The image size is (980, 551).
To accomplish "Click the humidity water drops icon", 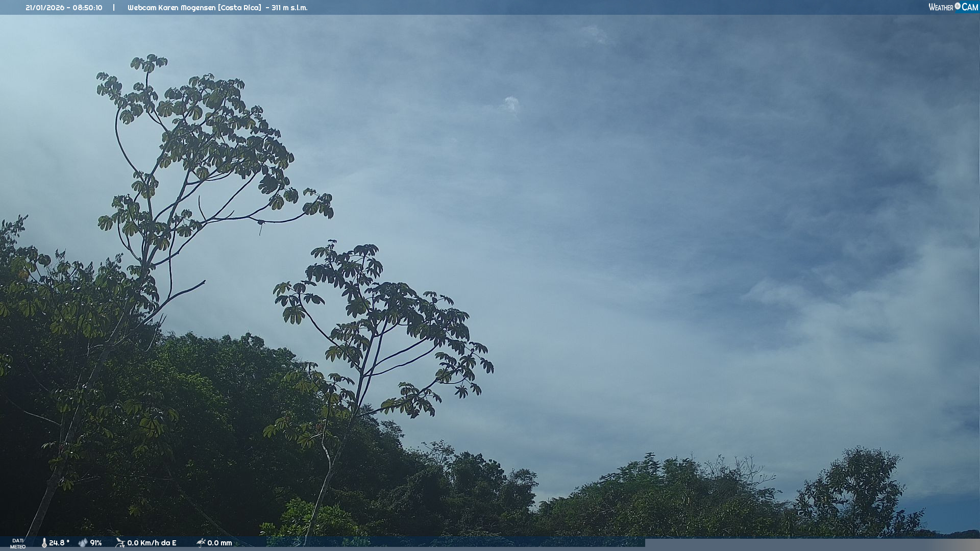I will [83, 543].
